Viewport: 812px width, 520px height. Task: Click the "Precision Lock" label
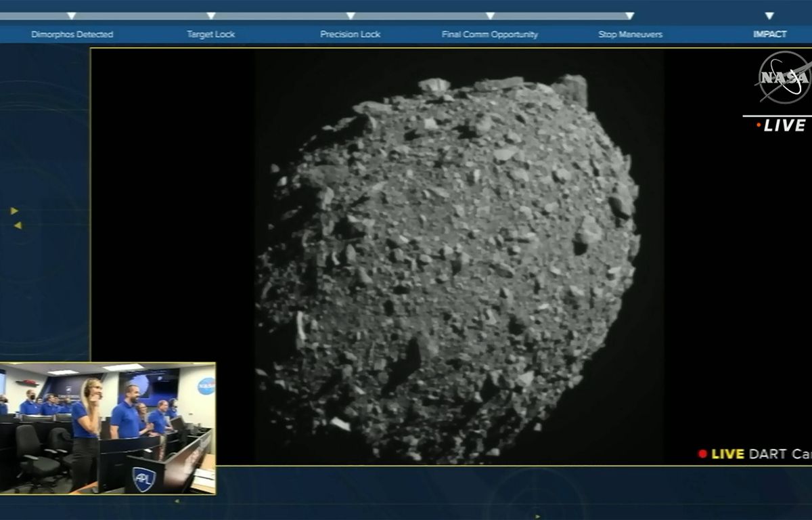coord(351,35)
